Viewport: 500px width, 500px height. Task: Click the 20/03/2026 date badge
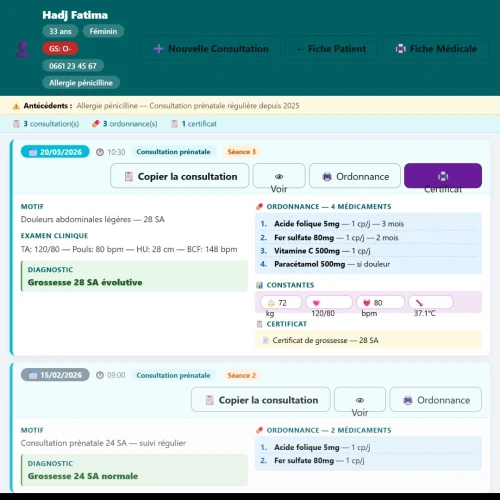55,152
